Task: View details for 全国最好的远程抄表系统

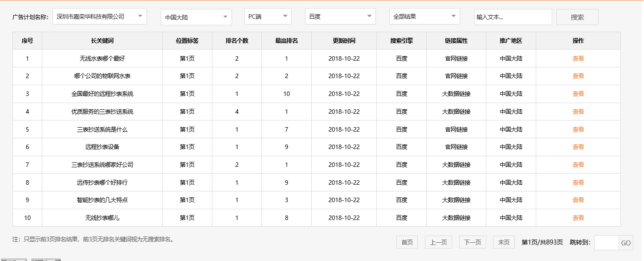Action: (578, 94)
